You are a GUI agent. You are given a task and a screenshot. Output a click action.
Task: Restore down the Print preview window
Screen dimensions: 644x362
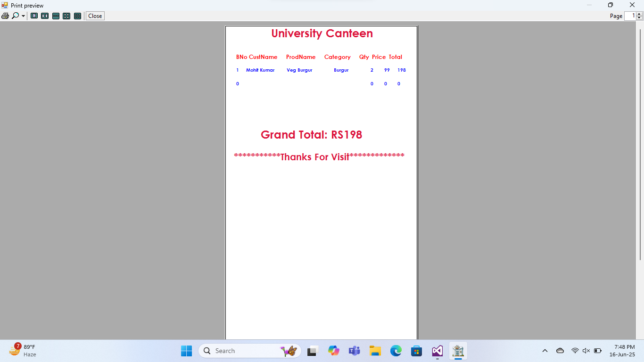pyautogui.click(x=611, y=5)
